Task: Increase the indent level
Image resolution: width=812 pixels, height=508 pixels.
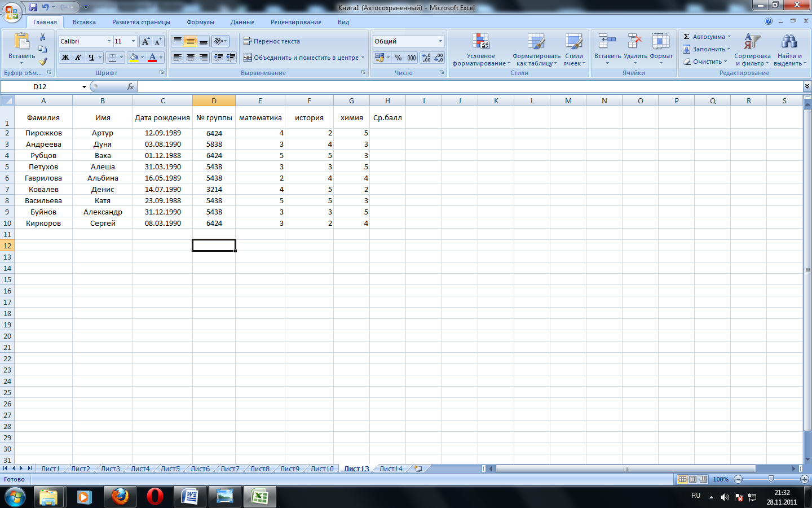Action: tap(231, 58)
